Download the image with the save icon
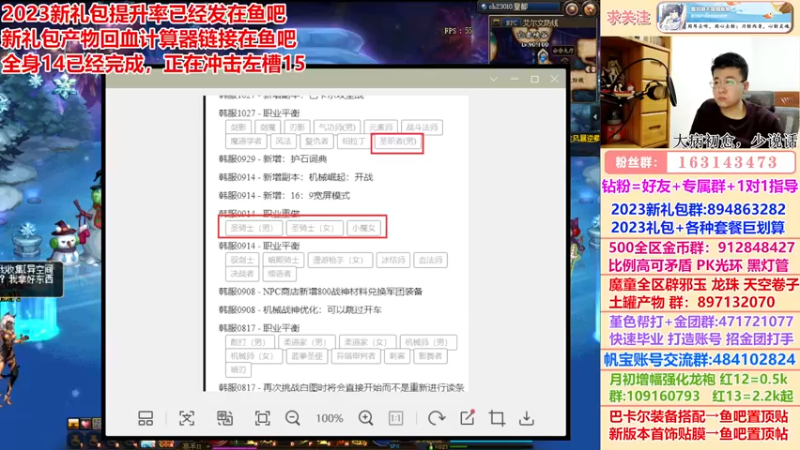Image resolution: width=800 pixels, height=450 pixels. point(527,418)
